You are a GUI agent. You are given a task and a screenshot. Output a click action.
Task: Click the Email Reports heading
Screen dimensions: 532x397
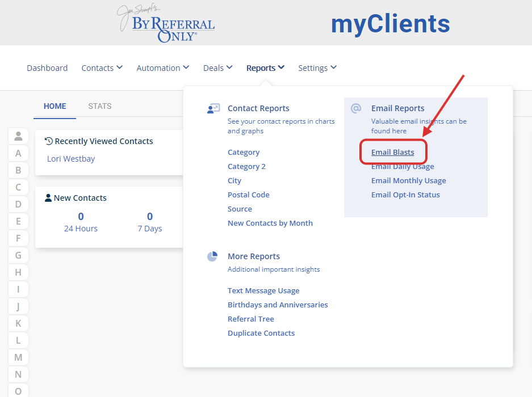[x=397, y=108]
